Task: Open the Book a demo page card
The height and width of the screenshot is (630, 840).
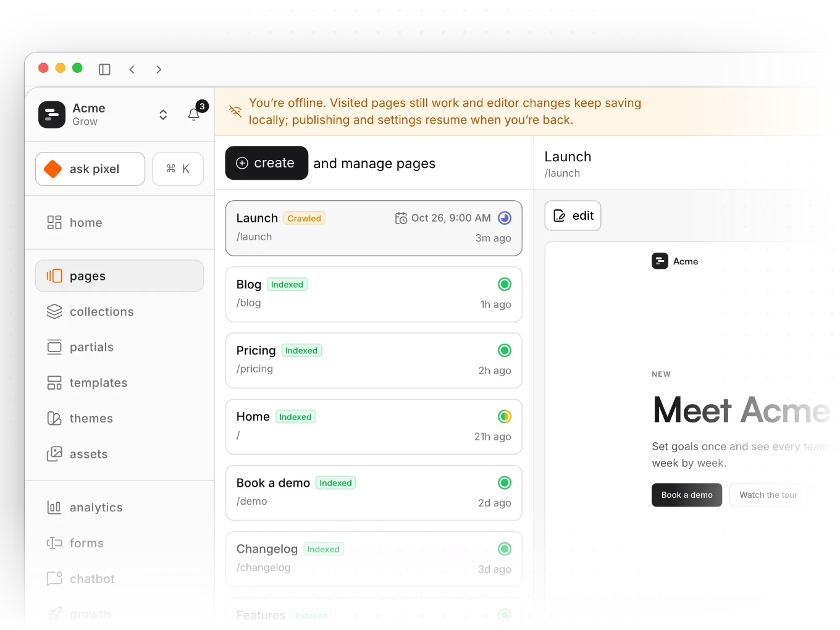Action: pyautogui.click(x=374, y=492)
